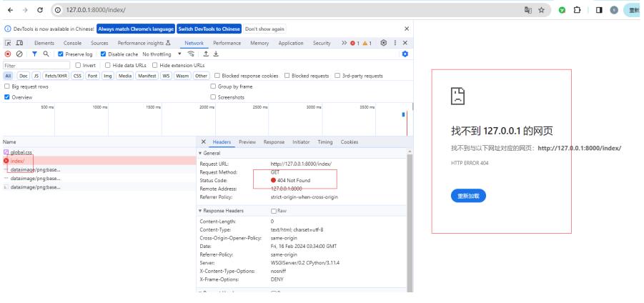
Task: Enable Blocked requests checkbox
Action: (287, 76)
